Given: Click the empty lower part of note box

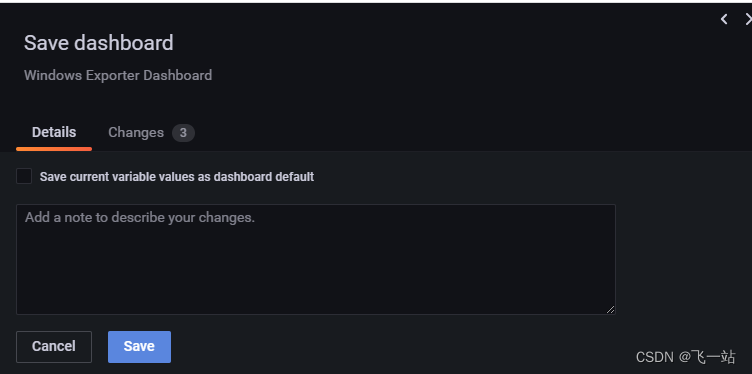Looking at the screenshot, I should click(316, 283).
